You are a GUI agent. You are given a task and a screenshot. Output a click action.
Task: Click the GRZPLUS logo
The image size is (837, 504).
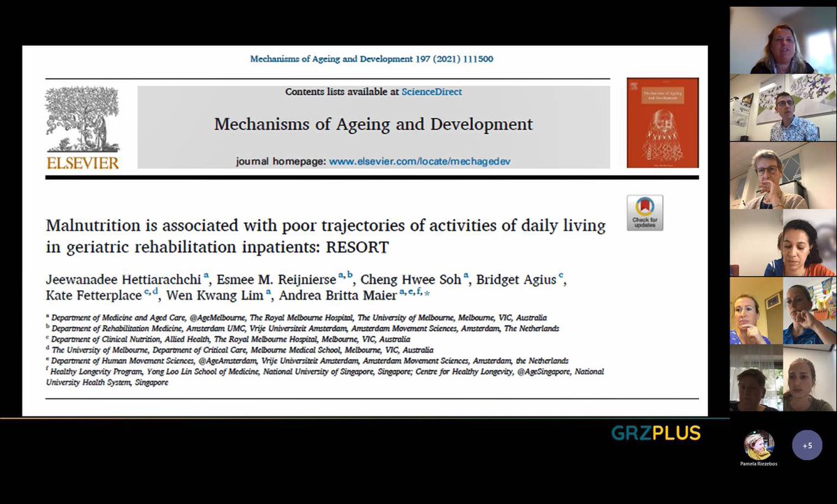pyautogui.click(x=656, y=433)
